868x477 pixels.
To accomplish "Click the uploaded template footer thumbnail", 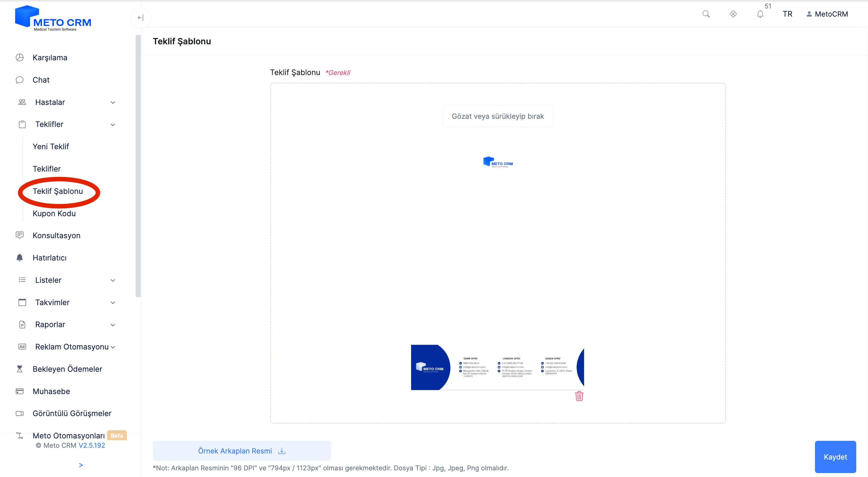I will 497,368.
